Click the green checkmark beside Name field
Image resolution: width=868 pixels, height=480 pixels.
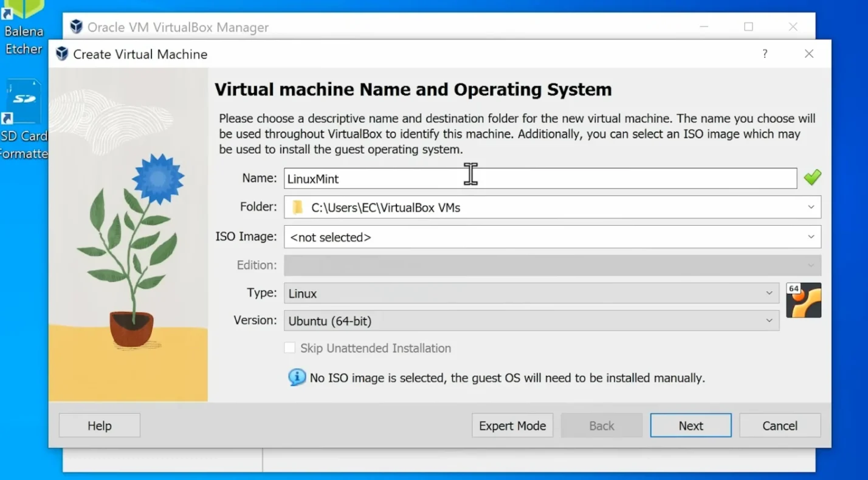pyautogui.click(x=813, y=177)
